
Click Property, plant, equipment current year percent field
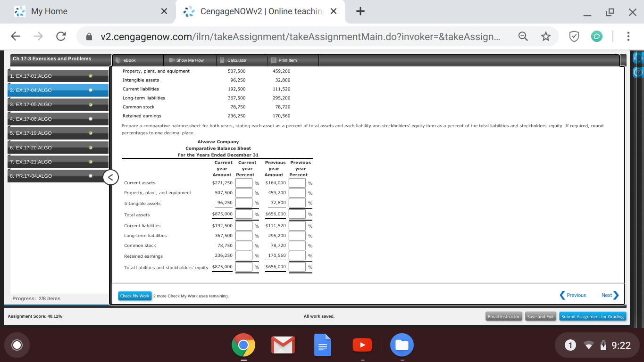[x=244, y=193]
